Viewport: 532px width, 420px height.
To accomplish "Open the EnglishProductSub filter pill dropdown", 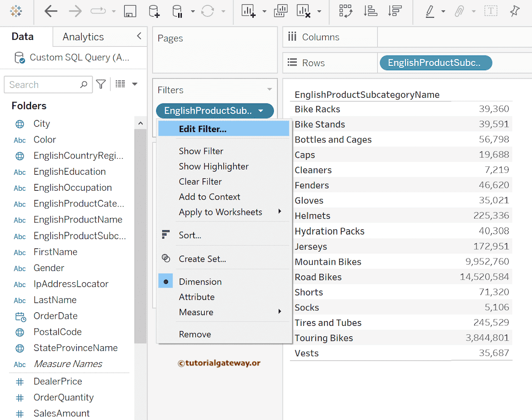I will point(261,111).
